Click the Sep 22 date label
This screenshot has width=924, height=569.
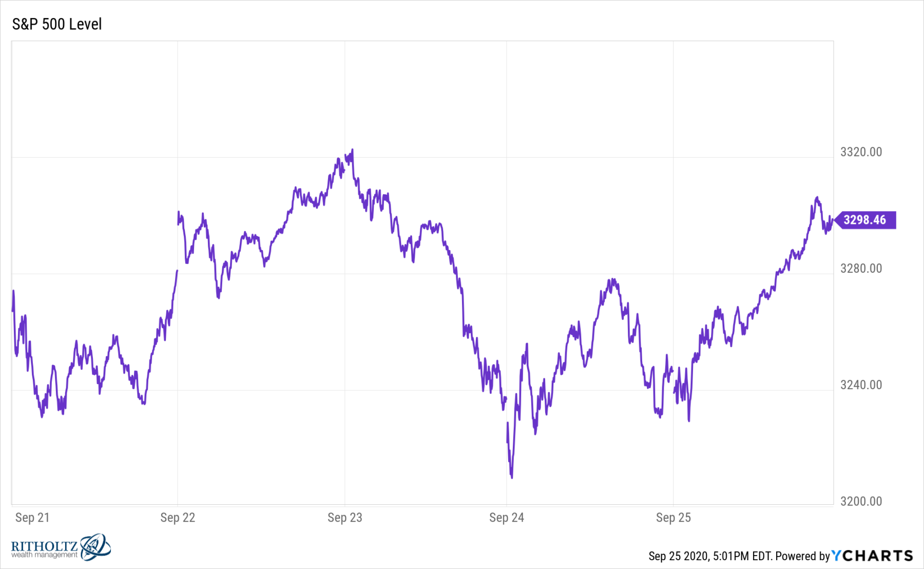click(x=178, y=517)
